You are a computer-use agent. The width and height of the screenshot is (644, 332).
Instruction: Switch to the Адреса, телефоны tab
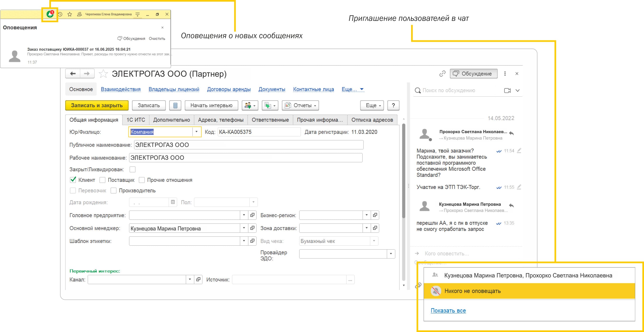[221, 120]
